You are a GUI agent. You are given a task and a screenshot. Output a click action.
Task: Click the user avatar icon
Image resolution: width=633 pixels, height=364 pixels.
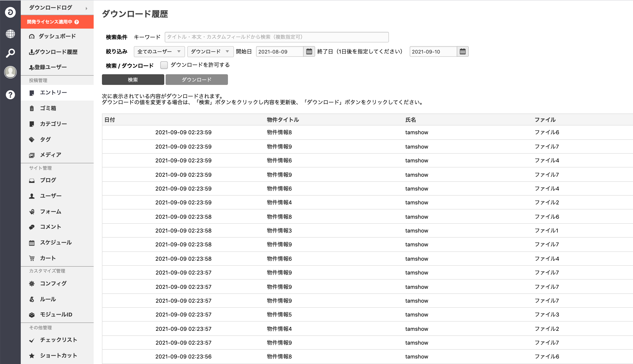(x=10, y=72)
